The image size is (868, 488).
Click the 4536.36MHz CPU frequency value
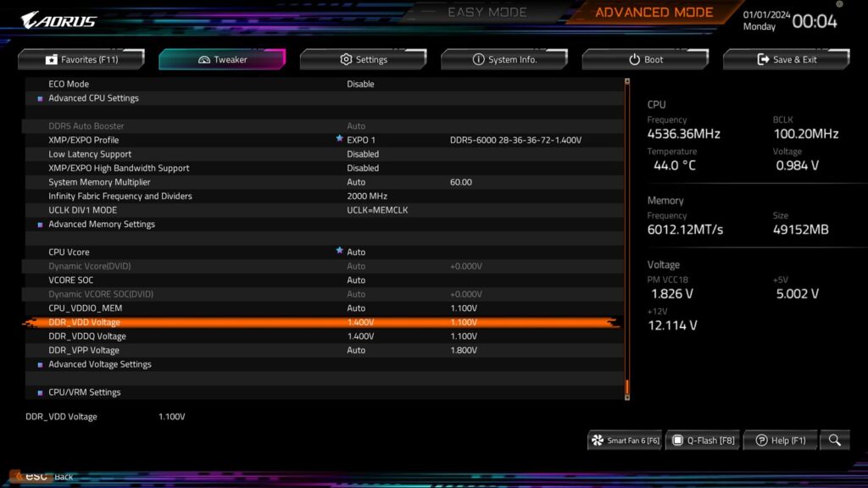pos(684,134)
